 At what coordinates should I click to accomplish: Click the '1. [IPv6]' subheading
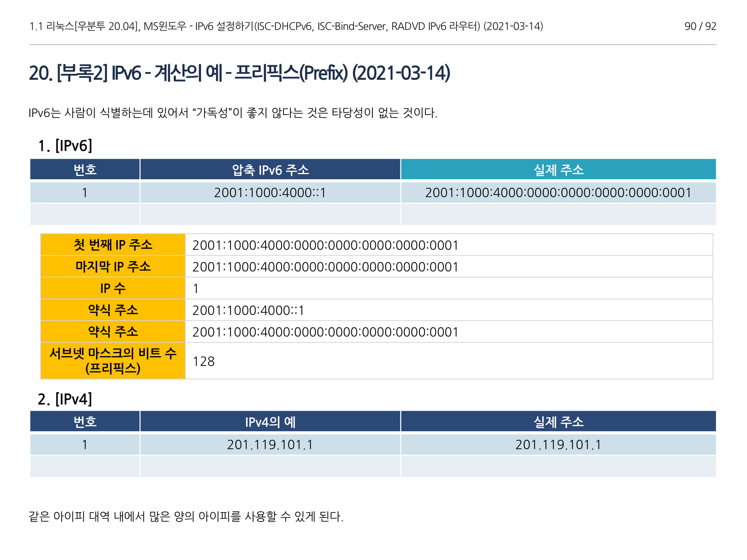pyautogui.click(x=65, y=146)
